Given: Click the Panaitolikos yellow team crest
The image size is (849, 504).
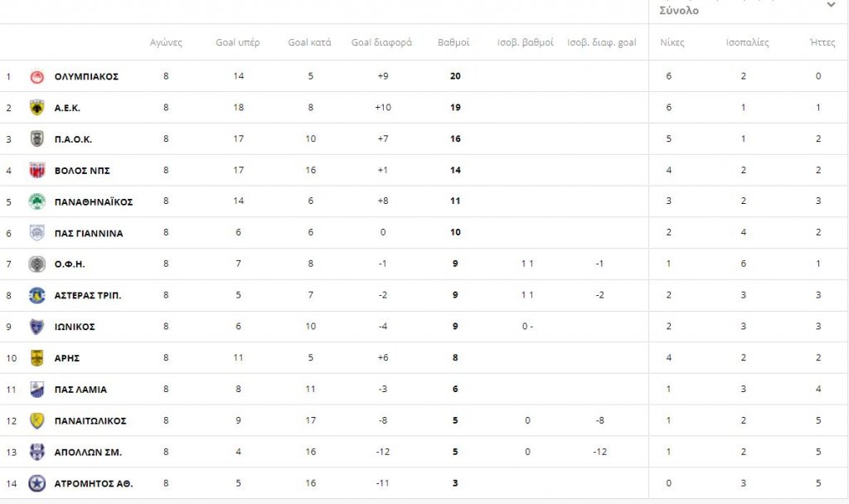Looking at the screenshot, I should (36, 421).
